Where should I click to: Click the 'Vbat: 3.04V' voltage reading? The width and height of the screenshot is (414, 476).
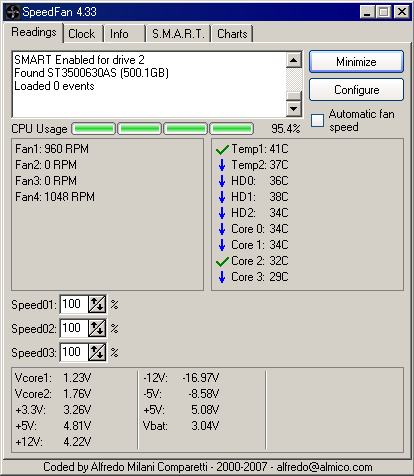coord(181,426)
